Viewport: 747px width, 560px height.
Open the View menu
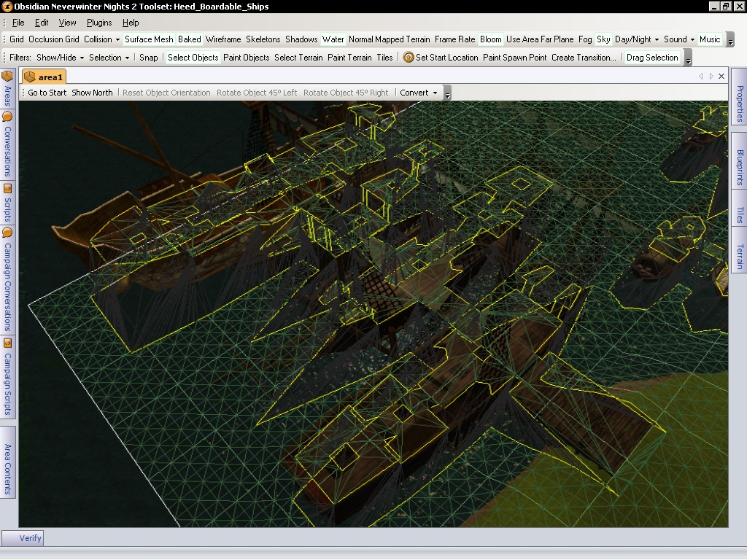[67, 23]
